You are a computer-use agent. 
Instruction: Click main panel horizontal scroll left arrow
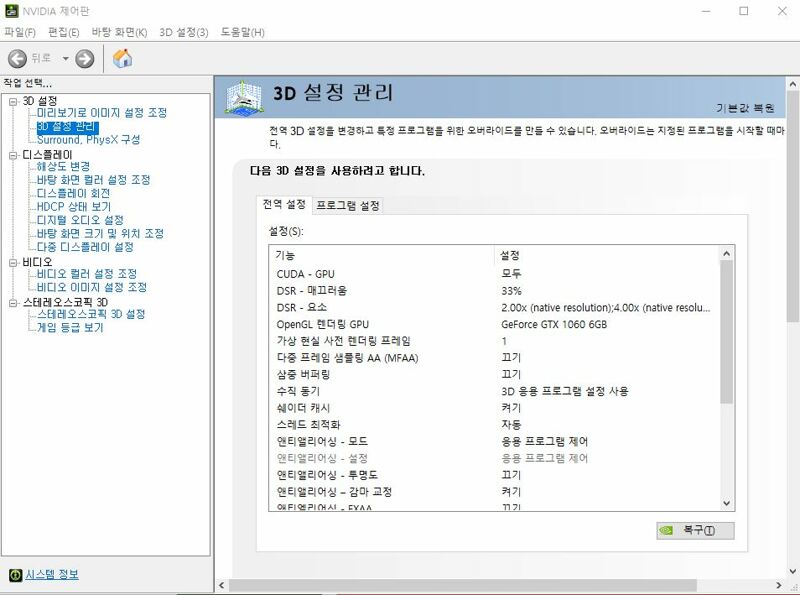point(221,585)
